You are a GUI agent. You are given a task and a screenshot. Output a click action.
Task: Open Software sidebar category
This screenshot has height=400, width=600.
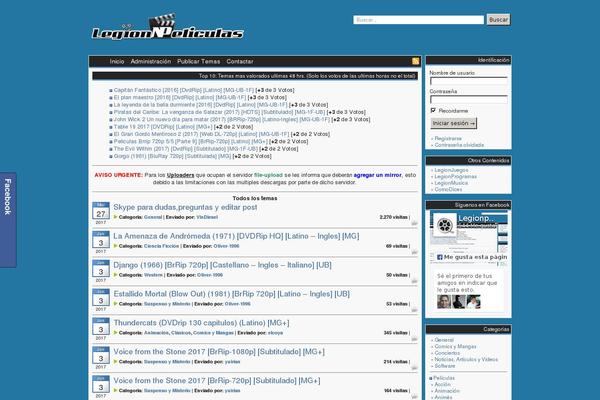(x=445, y=366)
